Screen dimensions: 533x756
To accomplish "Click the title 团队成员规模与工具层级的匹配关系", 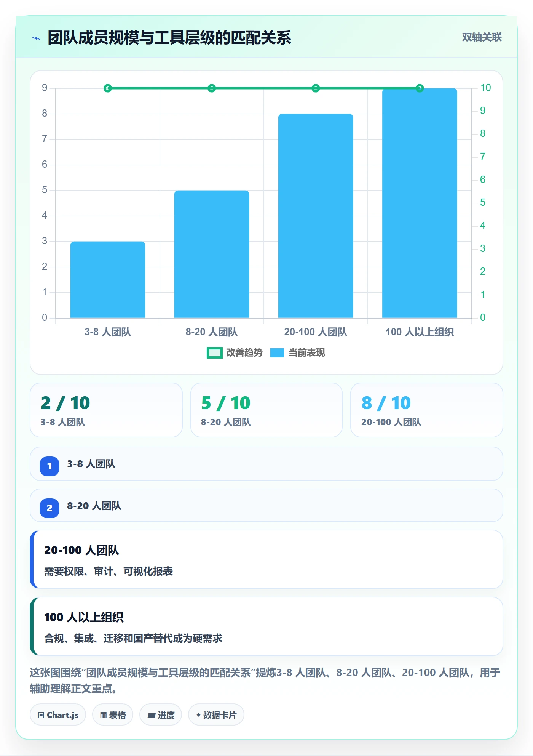I will tap(169, 38).
